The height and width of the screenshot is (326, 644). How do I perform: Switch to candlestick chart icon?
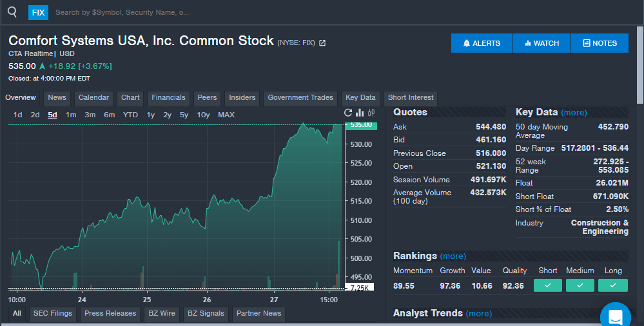tap(371, 113)
